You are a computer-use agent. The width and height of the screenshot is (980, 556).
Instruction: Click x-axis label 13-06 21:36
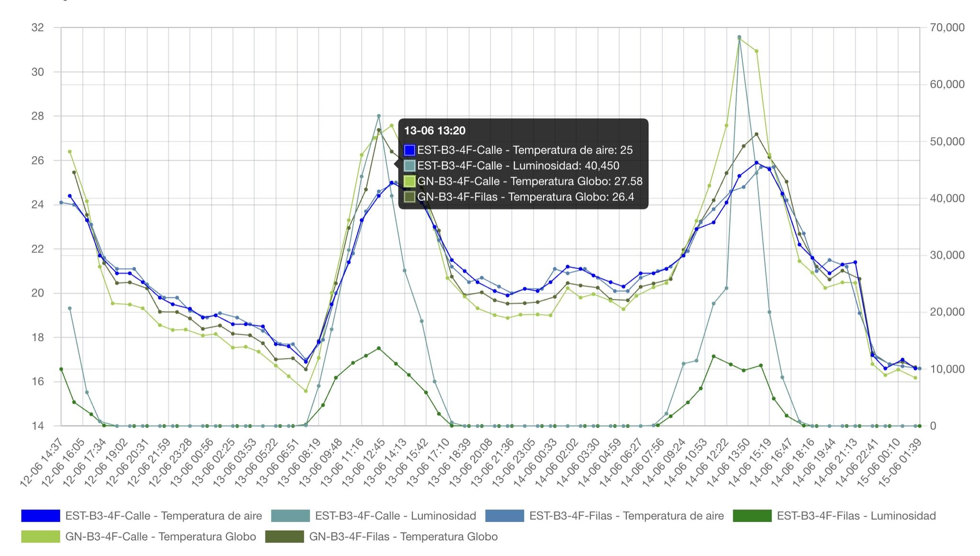491,462
